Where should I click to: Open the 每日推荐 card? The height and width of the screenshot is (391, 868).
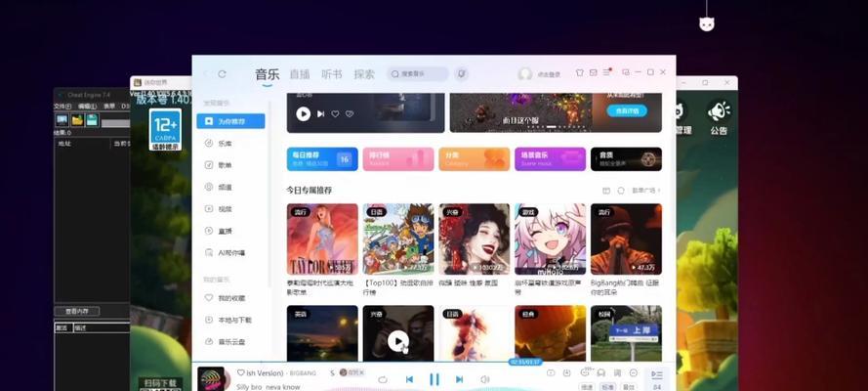point(322,159)
